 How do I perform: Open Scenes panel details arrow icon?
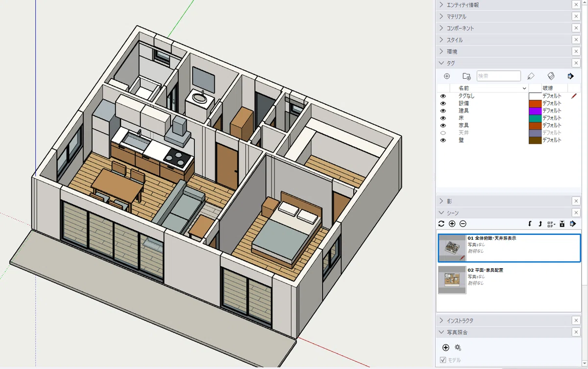572,224
